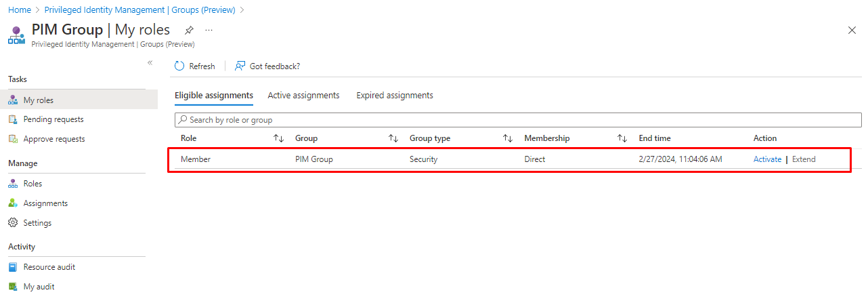This screenshot has height=303, width=868.
Task: Open Settings gear in sidebar
Action: 12,223
